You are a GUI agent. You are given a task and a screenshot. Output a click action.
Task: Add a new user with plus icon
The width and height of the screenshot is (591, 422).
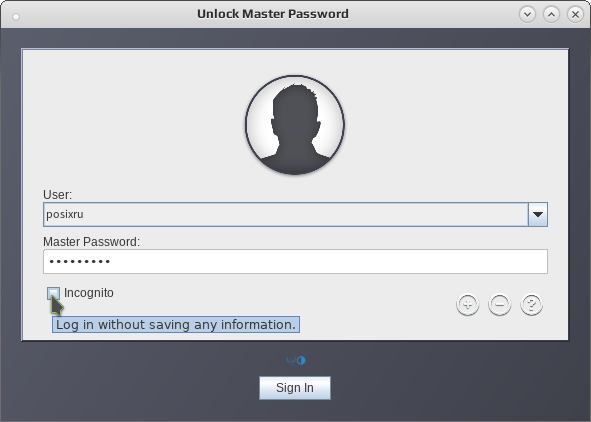click(467, 304)
